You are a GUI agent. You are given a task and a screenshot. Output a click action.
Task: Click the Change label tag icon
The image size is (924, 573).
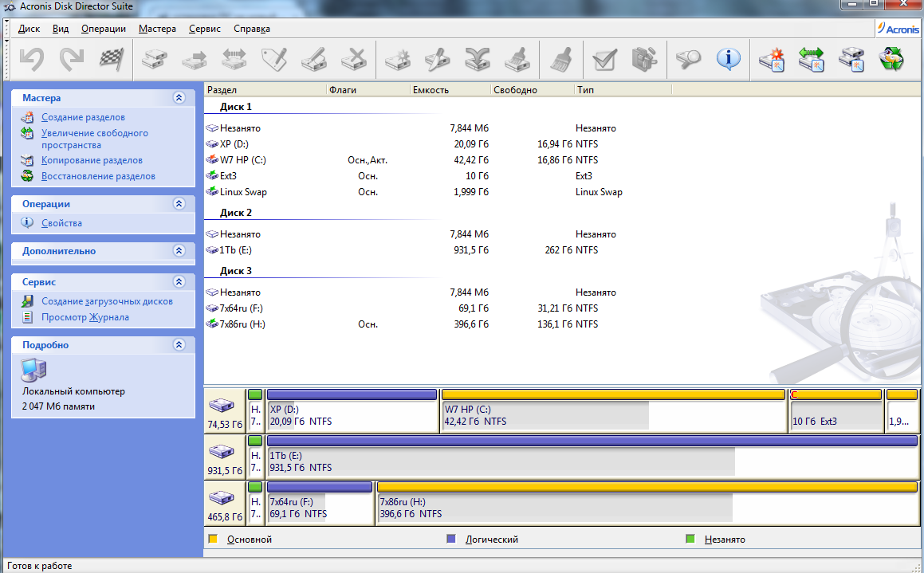coord(274,59)
